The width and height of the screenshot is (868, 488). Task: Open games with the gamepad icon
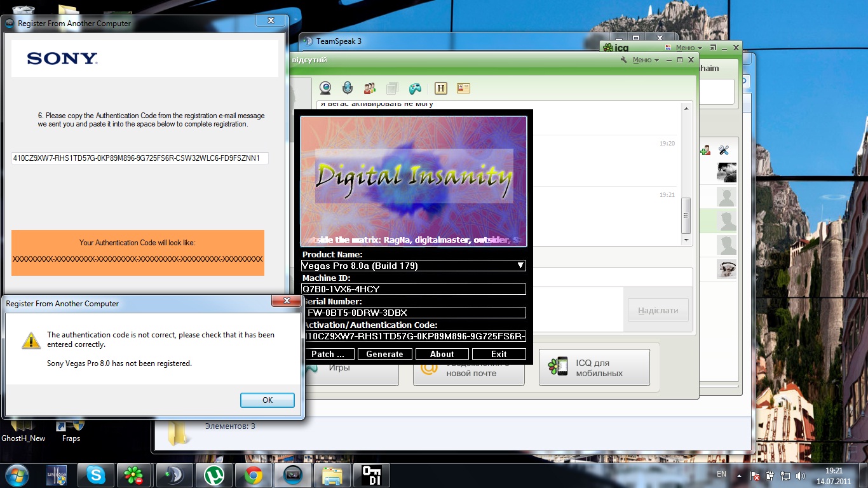coord(414,88)
